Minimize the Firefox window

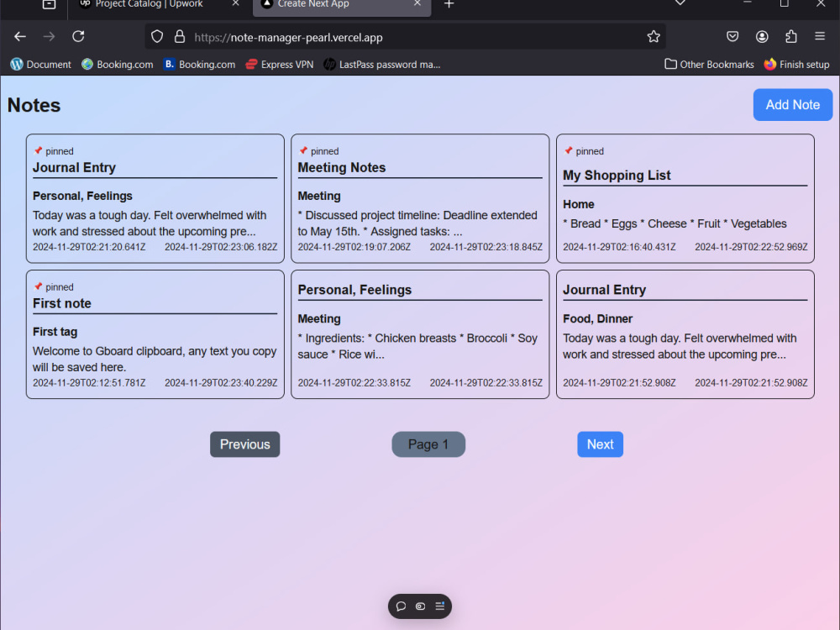(748, 3)
